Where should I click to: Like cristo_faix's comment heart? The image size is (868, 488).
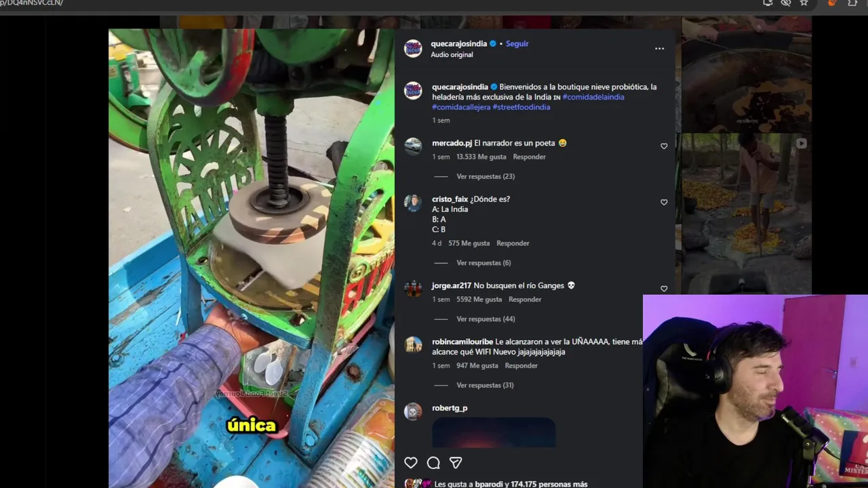coord(664,203)
